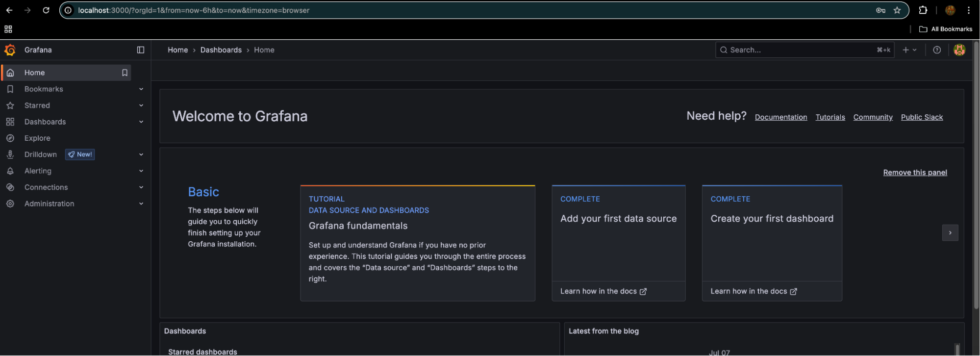The image size is (980, 356).
Task: Select Starred in the sidebar menu
Action: coord(37,105)
